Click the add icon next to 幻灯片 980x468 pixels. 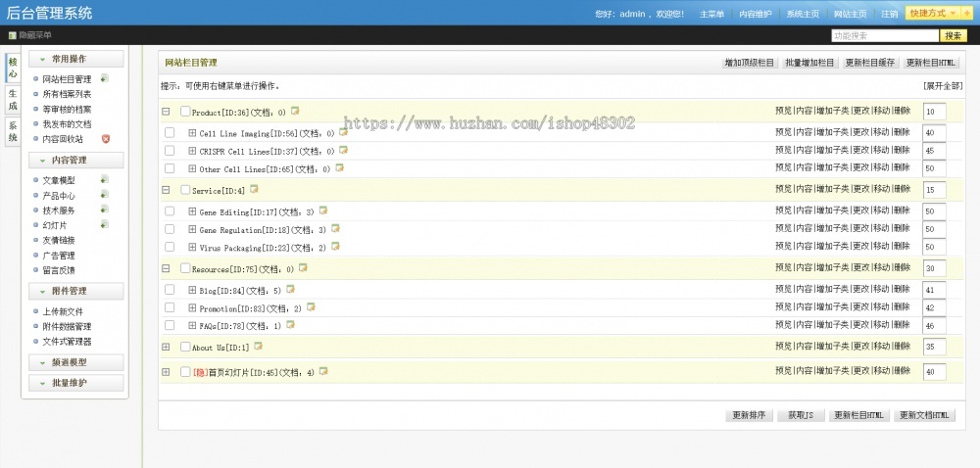105,224
